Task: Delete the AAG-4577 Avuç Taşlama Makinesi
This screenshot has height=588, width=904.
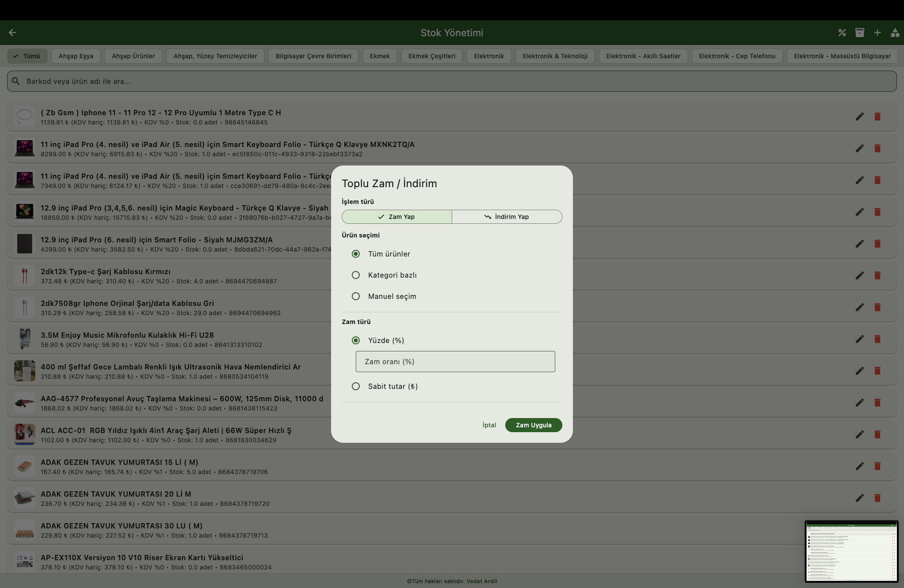Action: pos(877,403)
